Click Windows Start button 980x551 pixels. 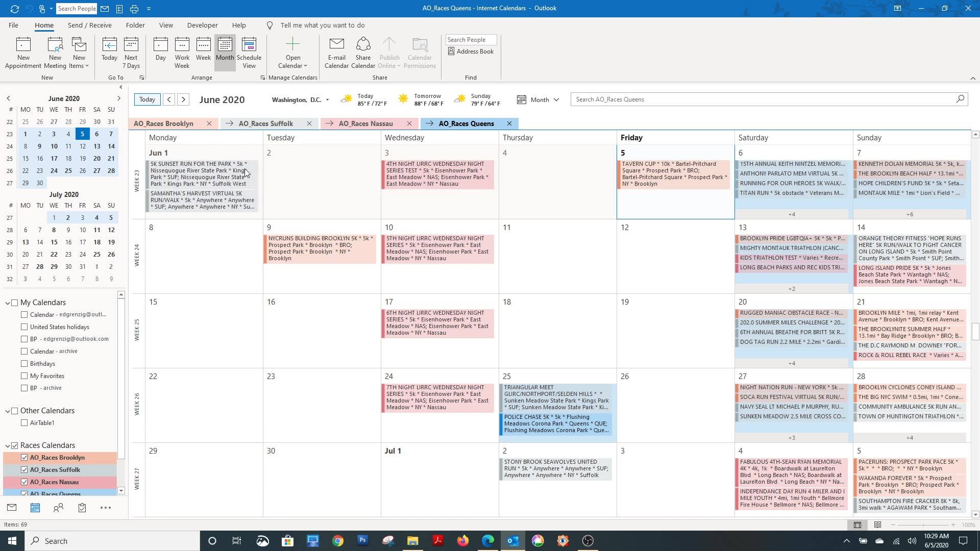point(12,541)
